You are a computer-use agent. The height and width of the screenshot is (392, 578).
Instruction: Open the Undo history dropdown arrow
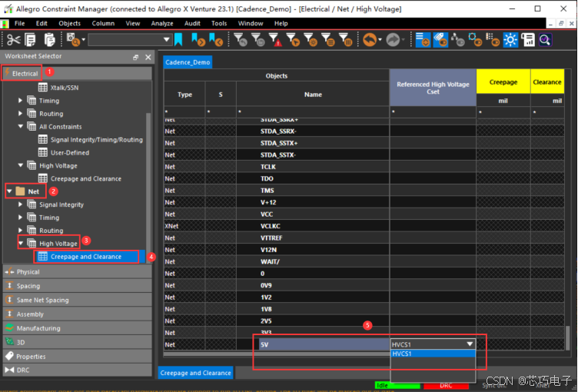380,39
